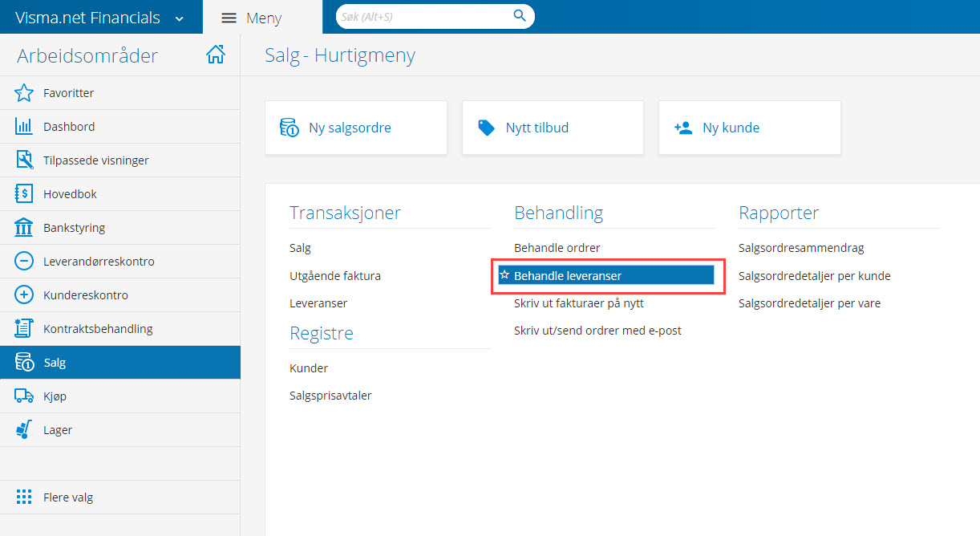
Task: Select the Salg workspace
Action: pyautogui.click(x=120, y=363)
